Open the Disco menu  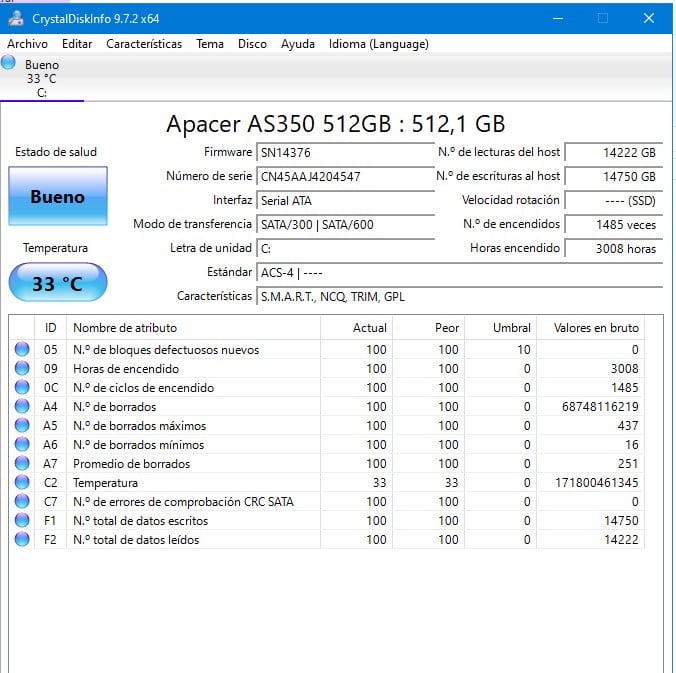(252, 44)
